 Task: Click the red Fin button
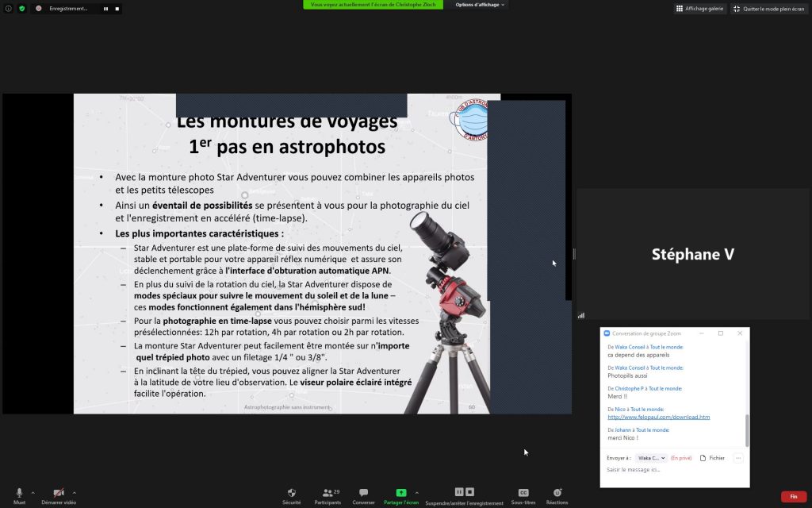[793, 497]
